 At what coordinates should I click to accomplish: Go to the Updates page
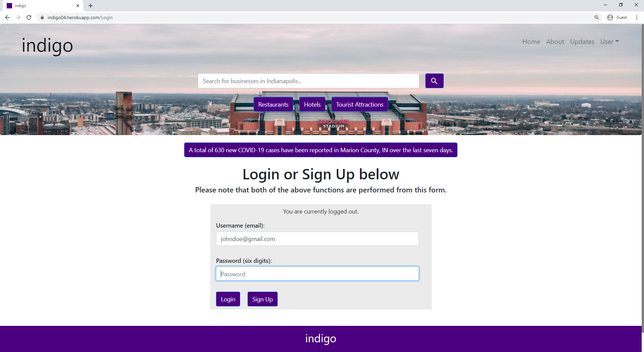(x=582, y=42)
